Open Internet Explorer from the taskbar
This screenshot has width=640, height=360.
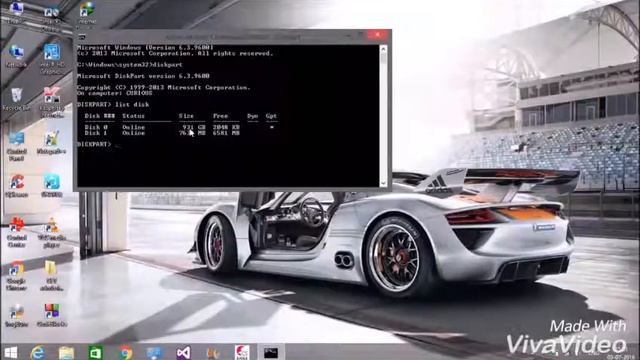coord(38,352)
